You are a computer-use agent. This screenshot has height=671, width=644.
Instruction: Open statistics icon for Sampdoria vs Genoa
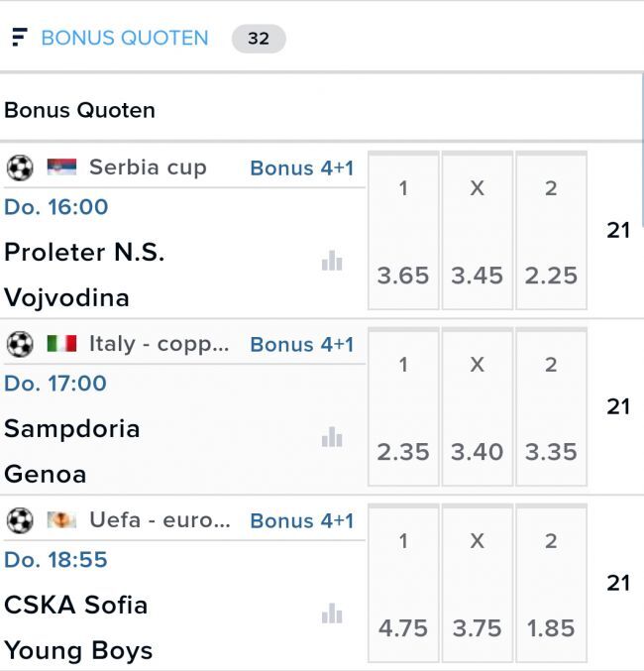click(x=331, y=437)
